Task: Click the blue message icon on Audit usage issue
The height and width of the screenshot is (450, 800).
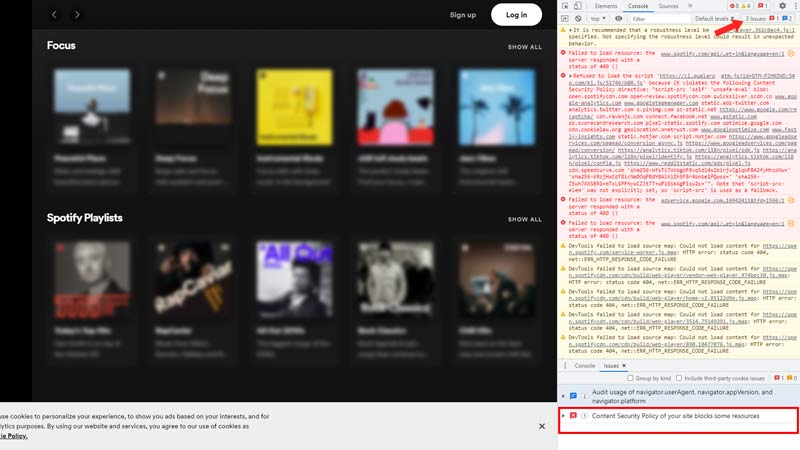Action: click(x=573, y=396)
